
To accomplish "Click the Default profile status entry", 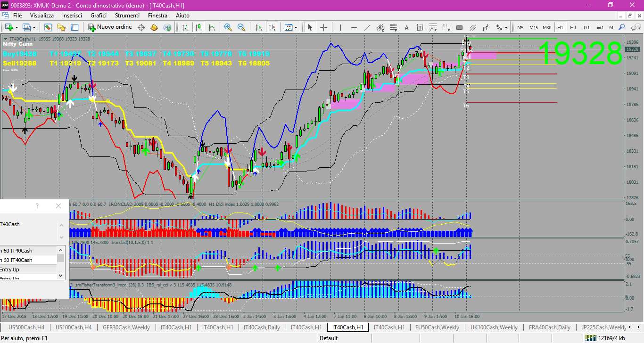I will (x=329, y=338).
